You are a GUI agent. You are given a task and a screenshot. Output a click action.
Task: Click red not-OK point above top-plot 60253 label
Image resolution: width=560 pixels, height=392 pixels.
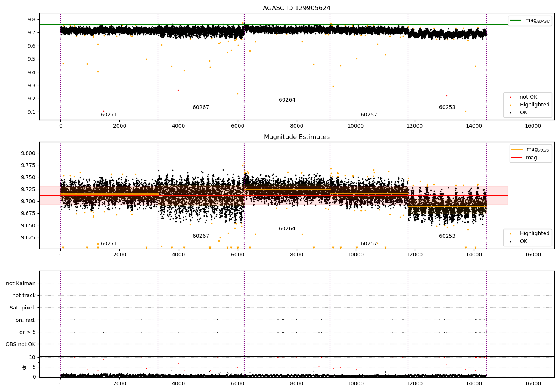pos(447,96)
